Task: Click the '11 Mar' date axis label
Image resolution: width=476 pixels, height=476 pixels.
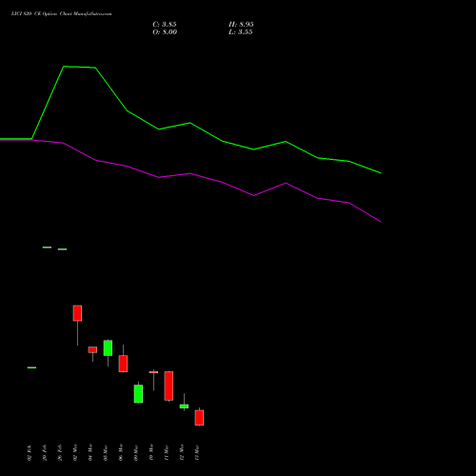Action: [x=167, y=453]
